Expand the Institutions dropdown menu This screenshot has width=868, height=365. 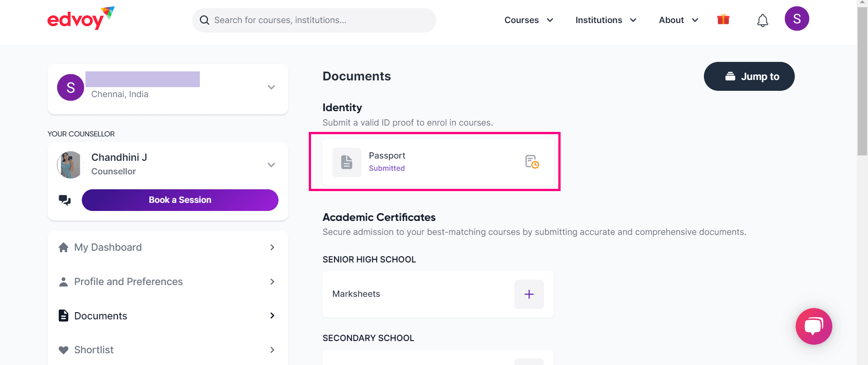[606, 20]
